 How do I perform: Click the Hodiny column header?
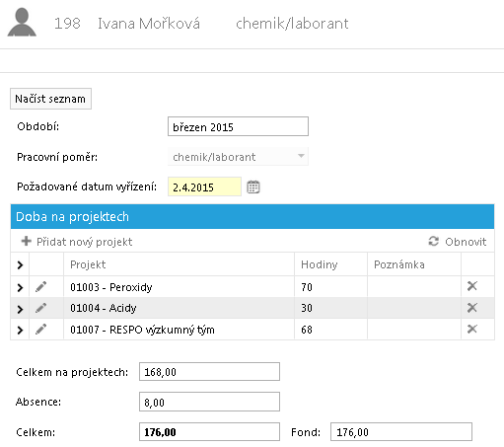point(320,264)
